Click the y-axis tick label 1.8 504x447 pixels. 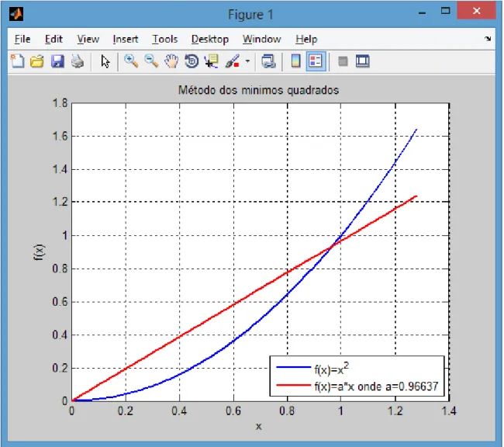[60, 103]
